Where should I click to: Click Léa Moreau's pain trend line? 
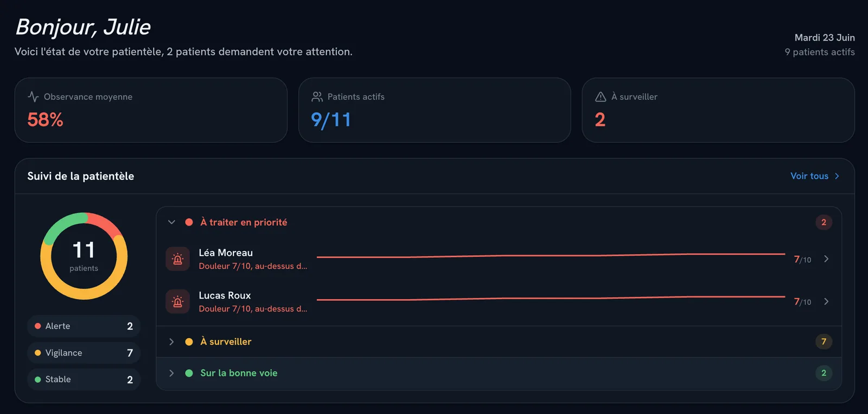tap(551, 255)
